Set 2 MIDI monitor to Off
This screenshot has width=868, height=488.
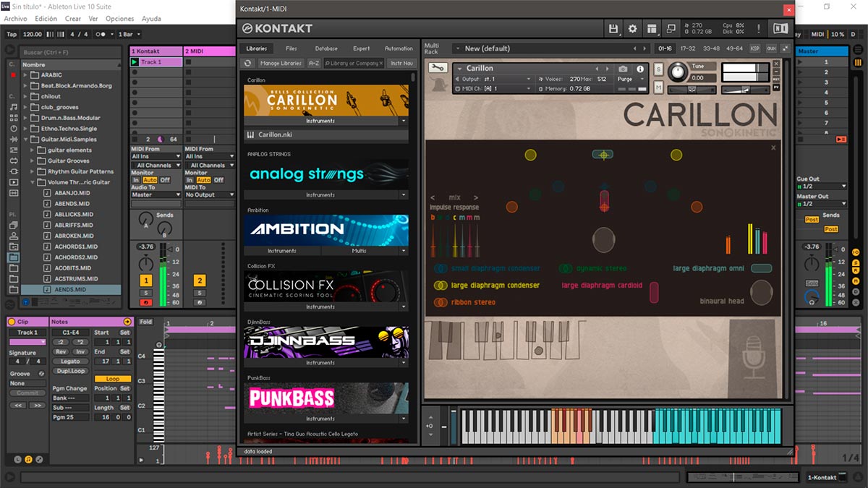pos(218,180)
